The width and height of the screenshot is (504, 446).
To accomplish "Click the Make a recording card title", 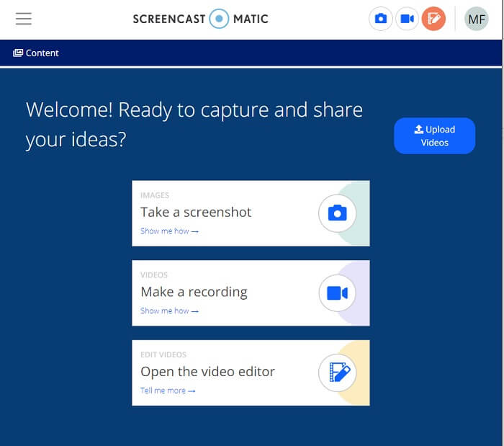I will [194, 292].
